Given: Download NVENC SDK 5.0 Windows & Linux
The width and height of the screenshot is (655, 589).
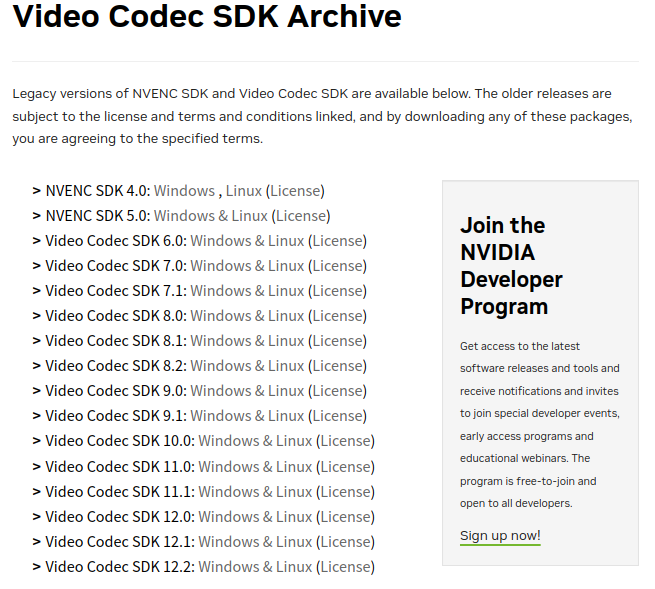Looking at the screenshot, I should click(211, 216).
